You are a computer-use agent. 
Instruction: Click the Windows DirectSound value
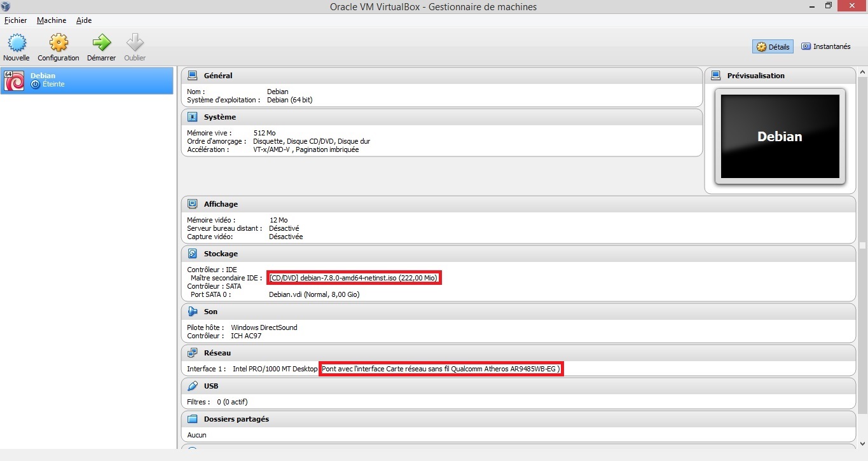tap(264, 327)
